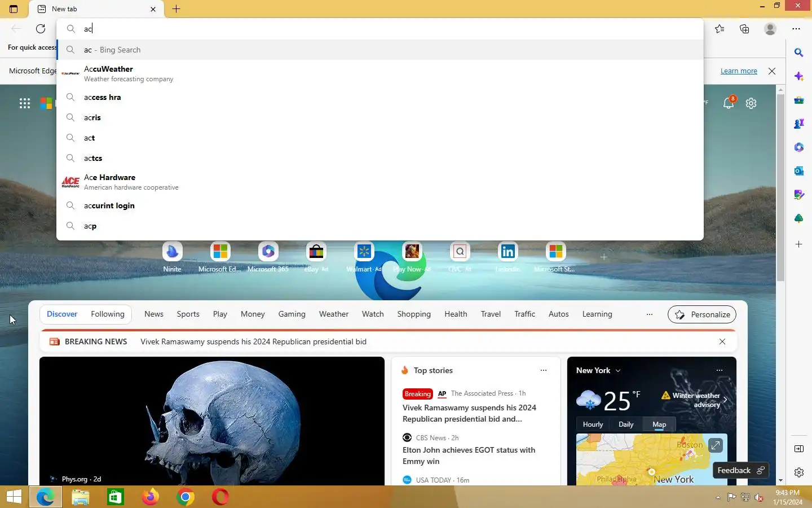Open the Tab actions menu icon
Image resolution: width=812 pixels, height=508 pixels.
14,9
